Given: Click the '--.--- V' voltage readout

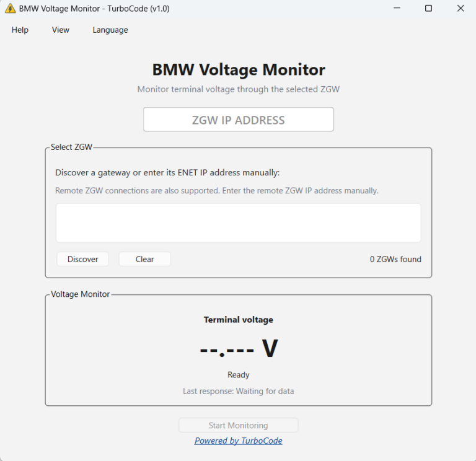Looking at the screenshot, I should pos(239,348).
